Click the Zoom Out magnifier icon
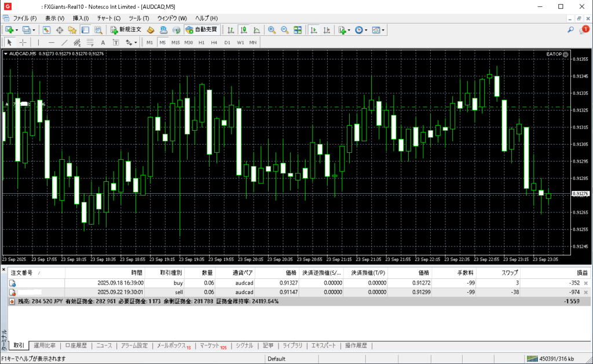Viewport: 593px width, 364px height. point(284,30)
